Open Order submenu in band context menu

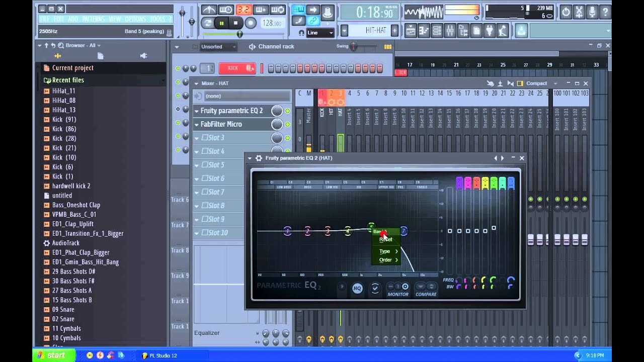[386, 260]
